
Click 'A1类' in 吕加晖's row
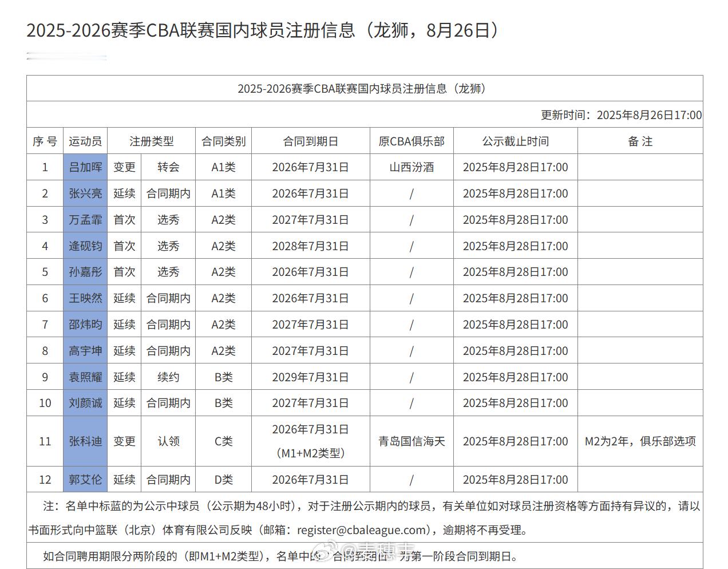[x=224, y=167]
